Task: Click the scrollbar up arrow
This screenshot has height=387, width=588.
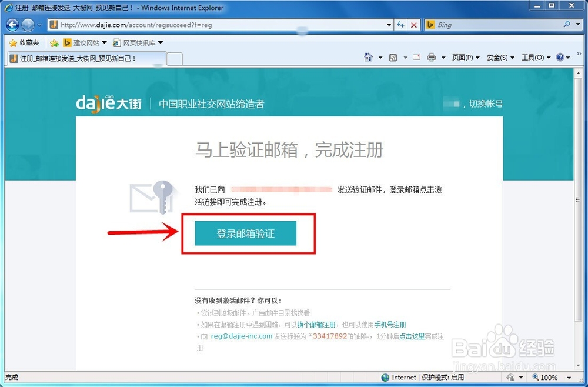Action: [x=578, y=73]
